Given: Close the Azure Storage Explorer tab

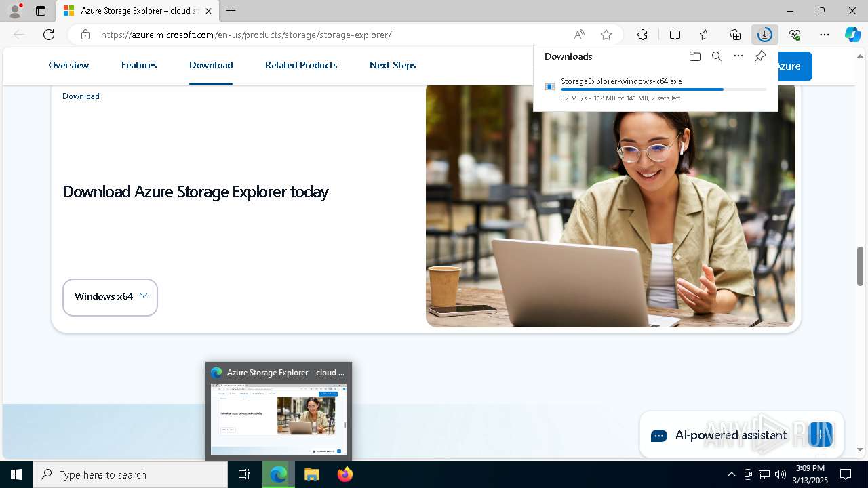Looking at the screenshot, I should click(209, 11).
